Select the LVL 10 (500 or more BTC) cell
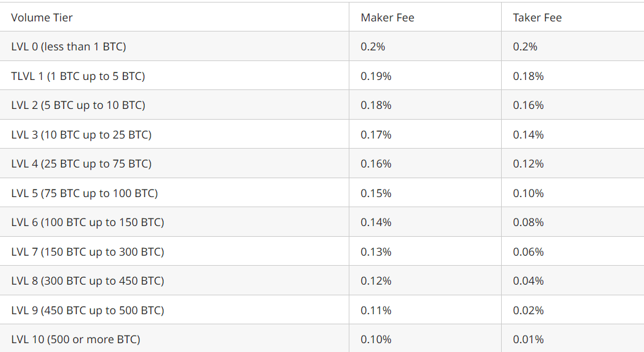The width and height of the screenshot is (644, 352). tap(76, 339)
